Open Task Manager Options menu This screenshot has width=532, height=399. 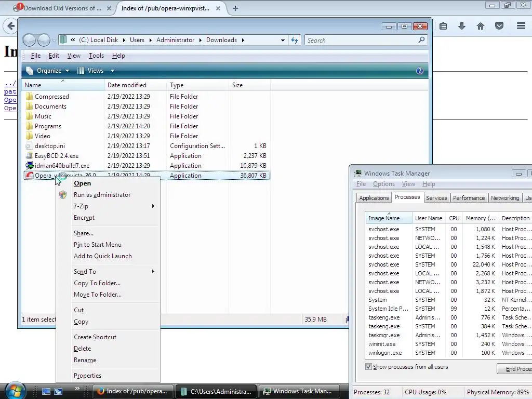(x=384, y=184)
